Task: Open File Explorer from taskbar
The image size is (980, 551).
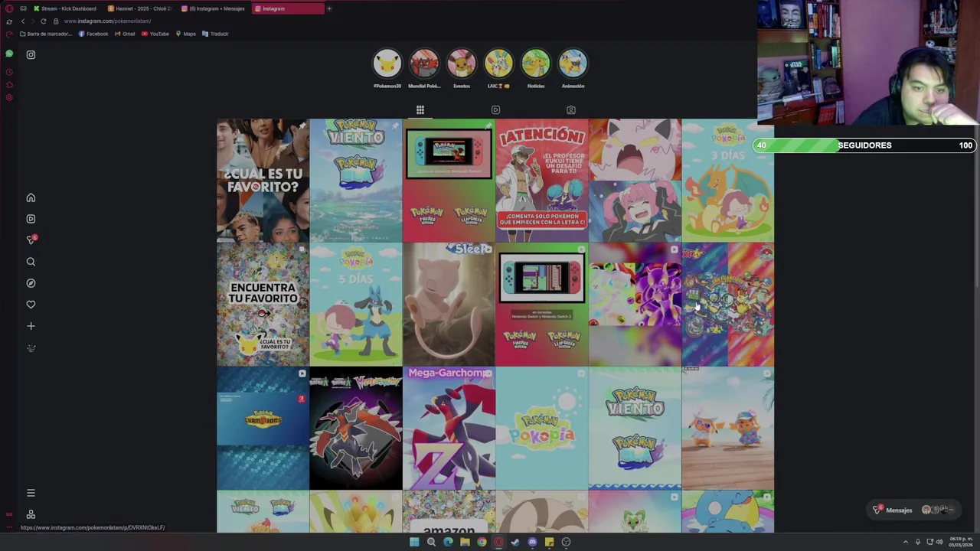Action: point(465,542)
